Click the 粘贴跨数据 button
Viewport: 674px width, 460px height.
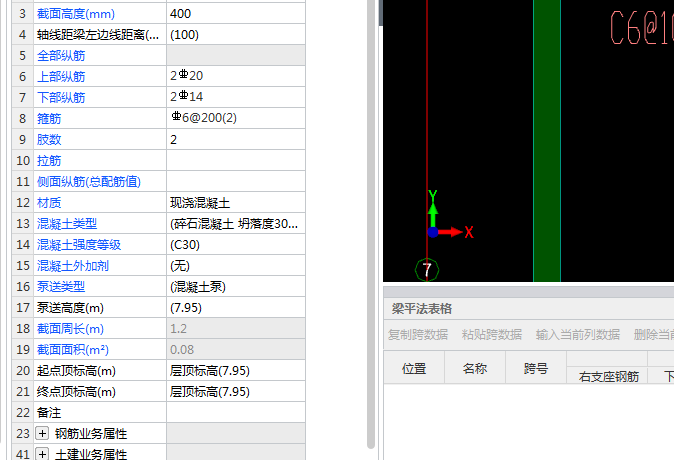(492, 334)
